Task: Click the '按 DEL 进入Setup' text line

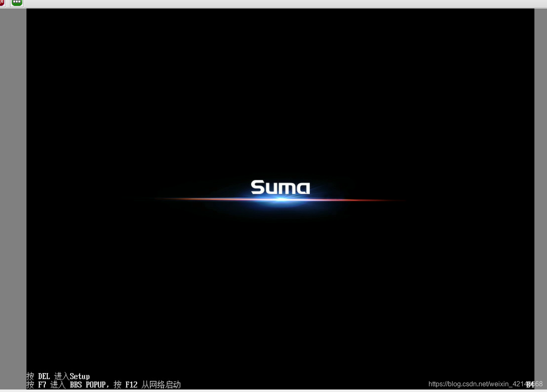Action: (58, 376)
